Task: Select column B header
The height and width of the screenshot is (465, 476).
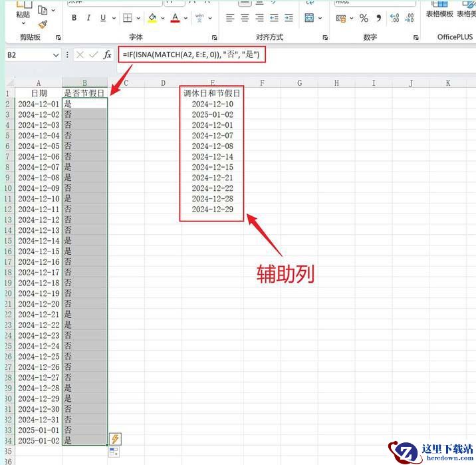Action: [84, 82]
